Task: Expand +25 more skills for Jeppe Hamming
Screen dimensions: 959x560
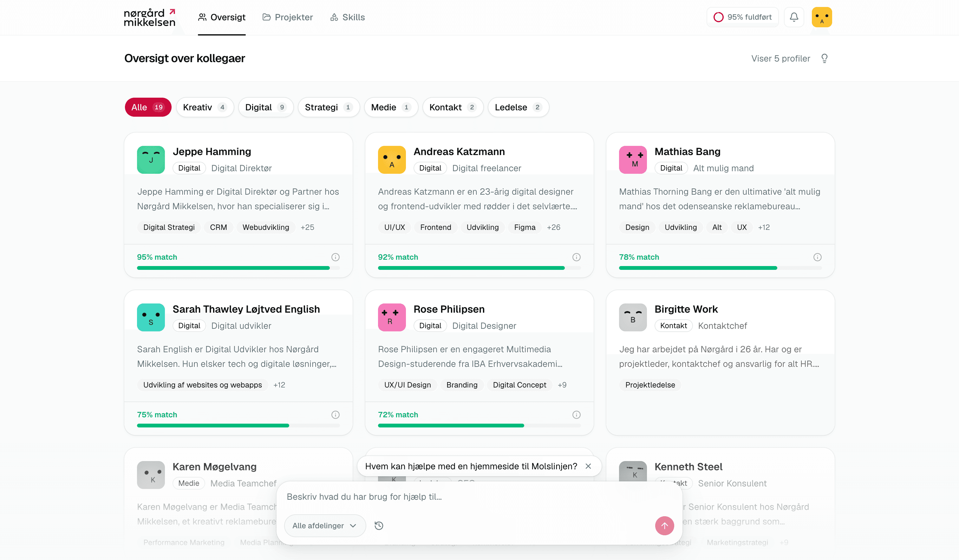Action: 307,227
